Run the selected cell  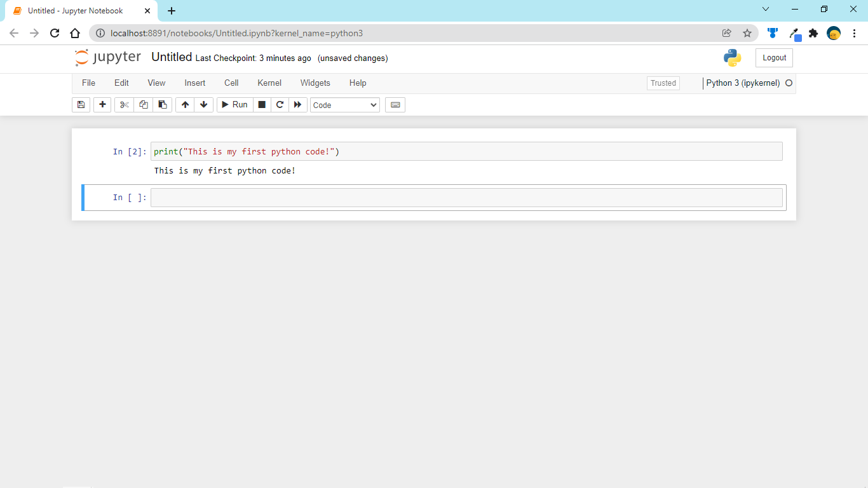coord(235,105)
